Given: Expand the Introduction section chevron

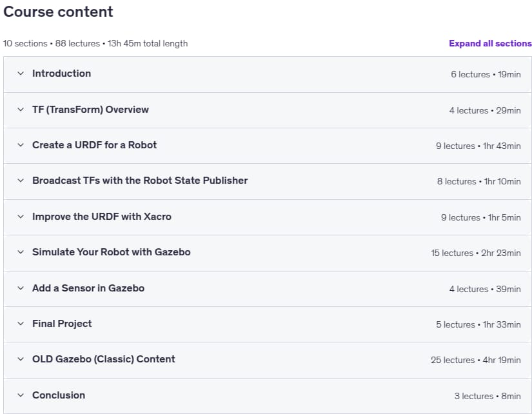Looking at the screenshot, I should pyautogui.click(x=21, y=74).
